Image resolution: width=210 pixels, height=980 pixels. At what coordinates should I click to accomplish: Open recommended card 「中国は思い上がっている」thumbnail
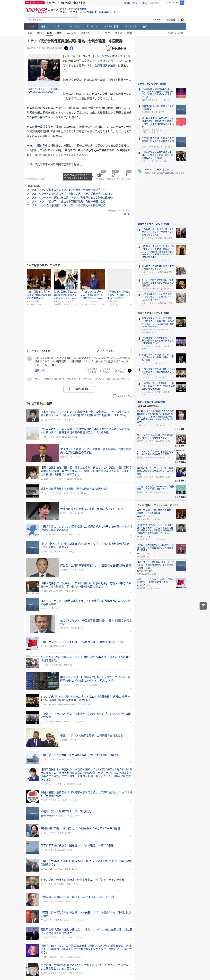coord(92,280)
